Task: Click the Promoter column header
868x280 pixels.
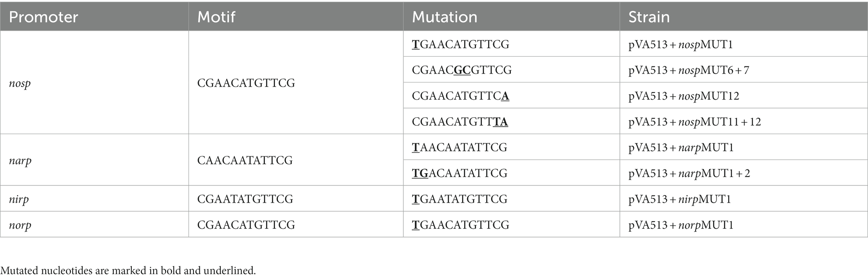Action: pos(43,17)
